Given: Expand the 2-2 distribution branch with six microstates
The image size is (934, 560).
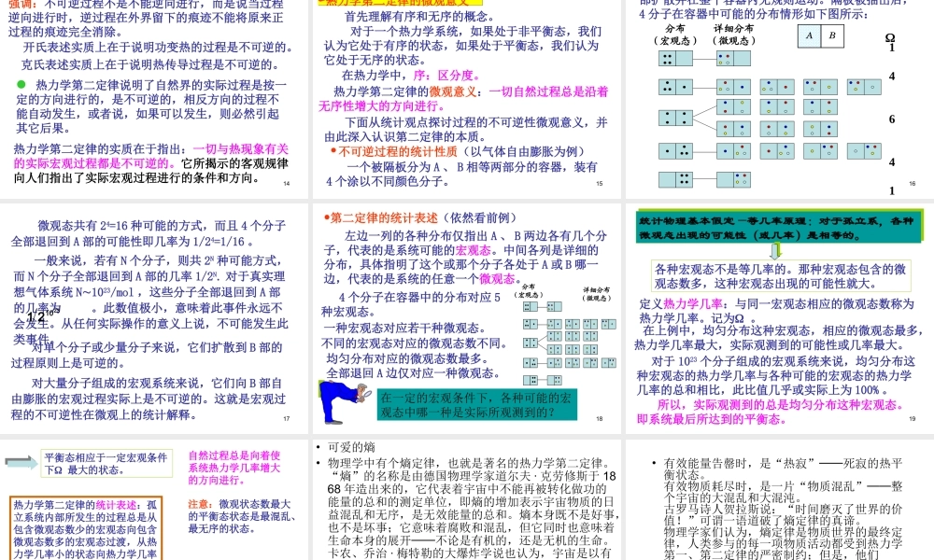Looking at the screenshot, I should pyautogui.click(x=673, y=118).
